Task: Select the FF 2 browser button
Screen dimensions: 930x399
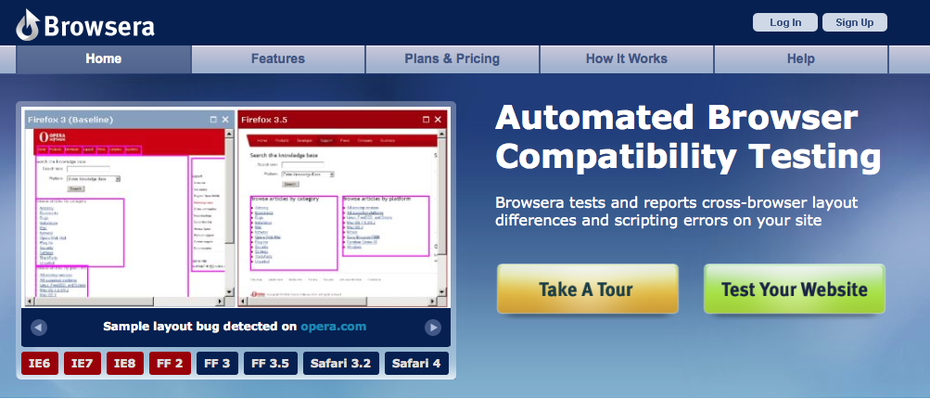Action: point(170,363)
